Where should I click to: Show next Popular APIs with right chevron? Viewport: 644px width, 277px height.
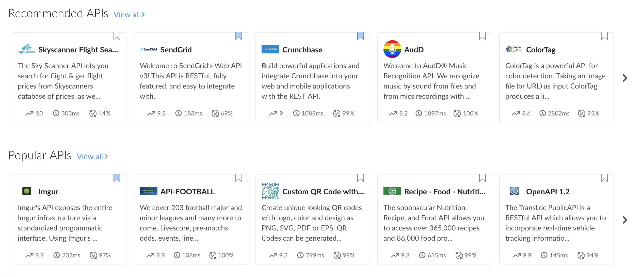625,220
